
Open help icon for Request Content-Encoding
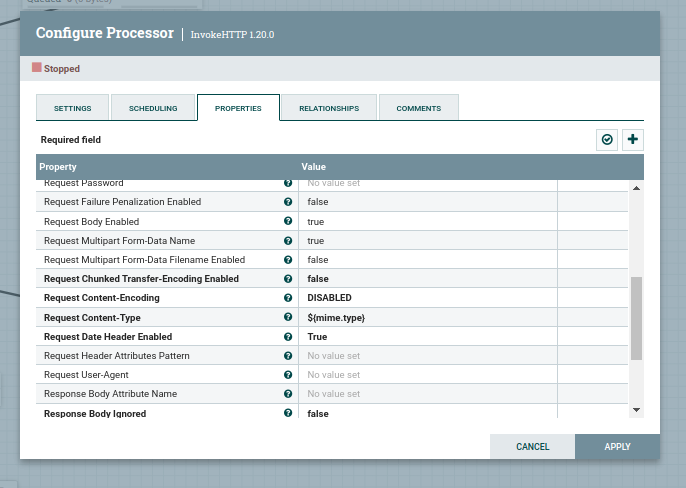coord(288,298)
